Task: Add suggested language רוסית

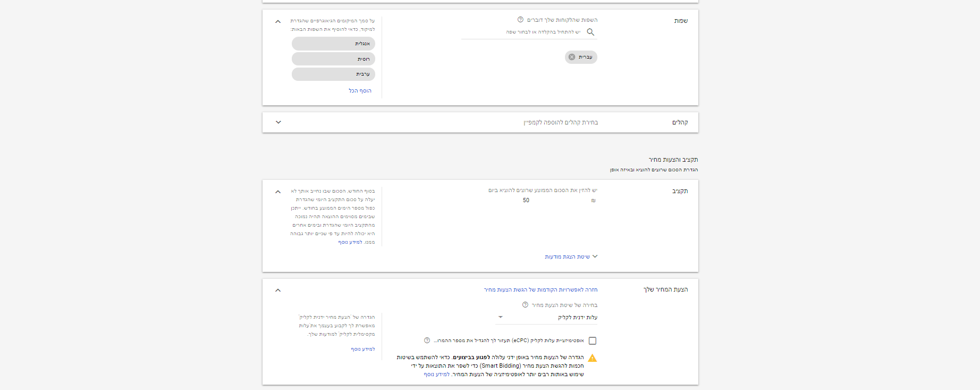Action: coord(333,59)
